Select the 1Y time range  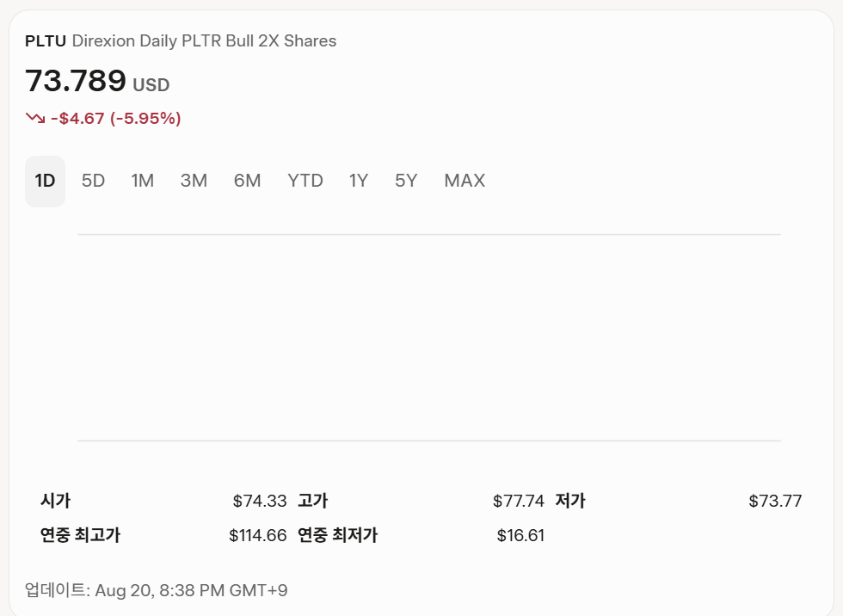pyautogui.click(x=358, y=181)
